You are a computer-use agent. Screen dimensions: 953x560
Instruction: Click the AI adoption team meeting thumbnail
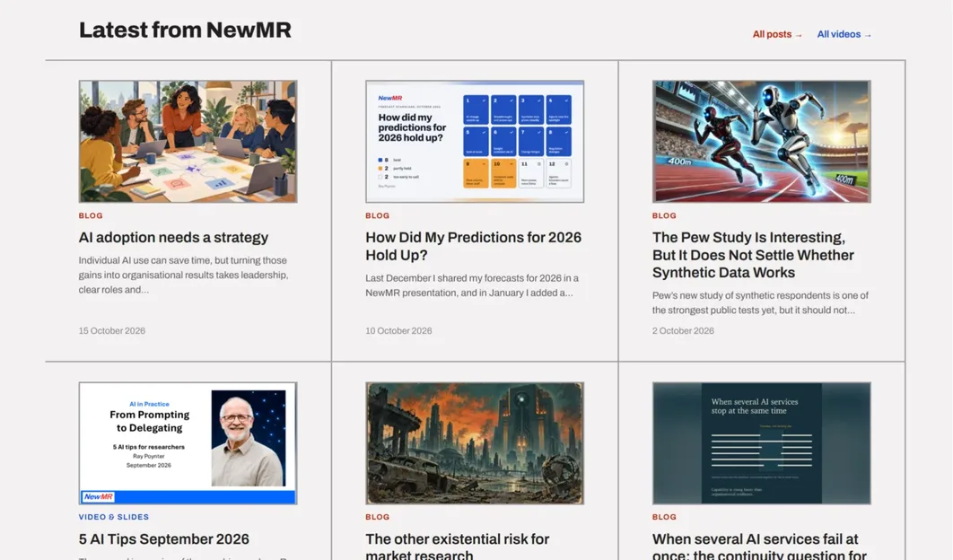tap(188, 141)
